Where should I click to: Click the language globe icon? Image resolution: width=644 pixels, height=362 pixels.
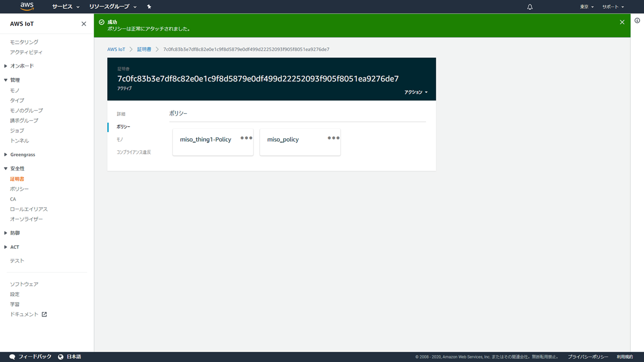61,356
